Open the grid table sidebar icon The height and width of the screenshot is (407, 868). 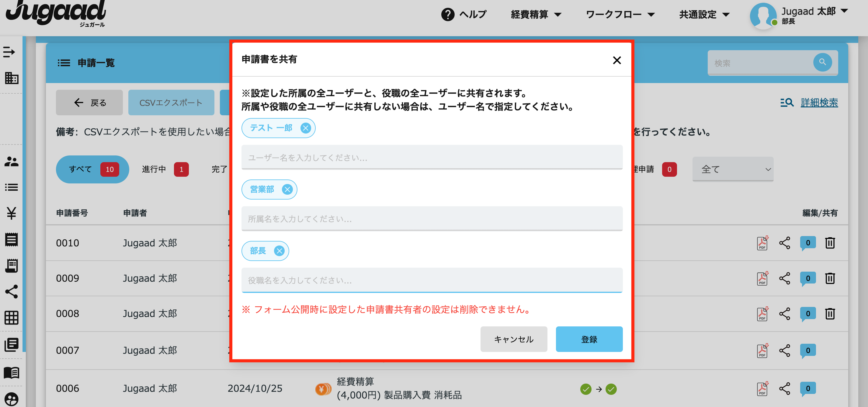(12, 317)
